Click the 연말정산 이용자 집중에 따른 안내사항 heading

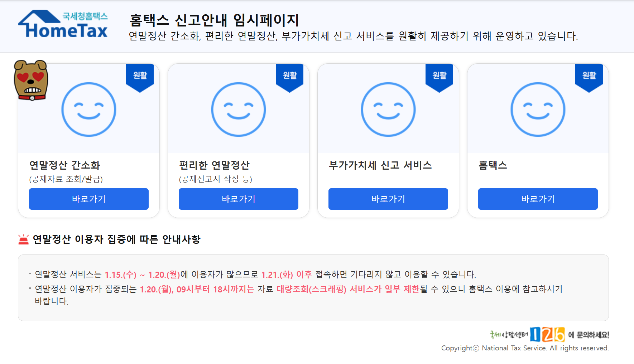(116, 239)
